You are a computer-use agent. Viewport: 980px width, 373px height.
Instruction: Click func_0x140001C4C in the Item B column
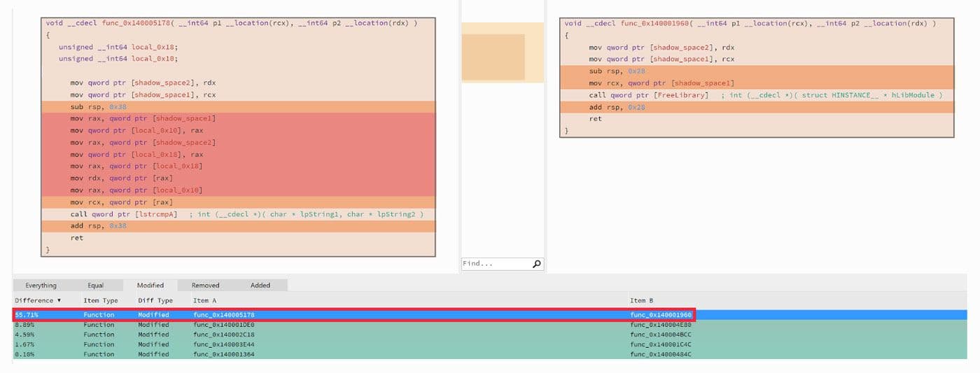[661, 344]
